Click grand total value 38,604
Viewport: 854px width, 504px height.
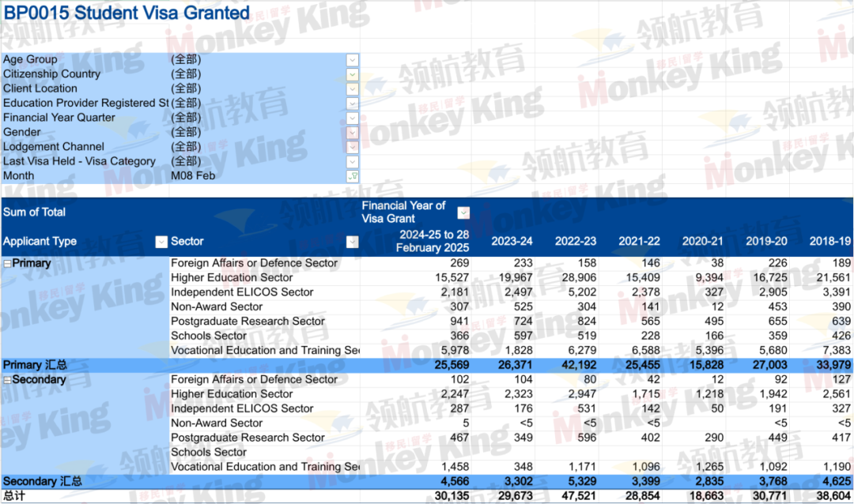click(x=833, y=496)
